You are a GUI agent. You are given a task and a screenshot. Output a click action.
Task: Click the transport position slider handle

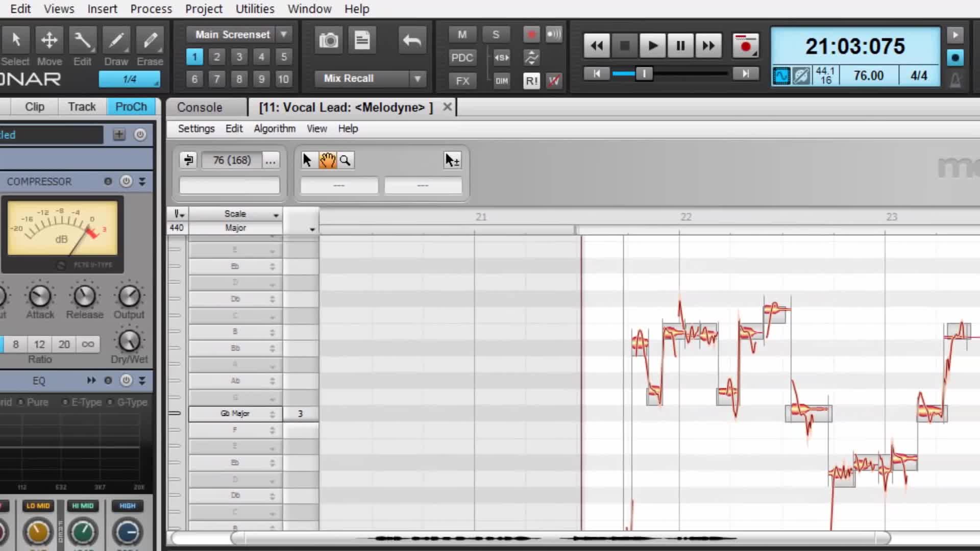(644, 74)
